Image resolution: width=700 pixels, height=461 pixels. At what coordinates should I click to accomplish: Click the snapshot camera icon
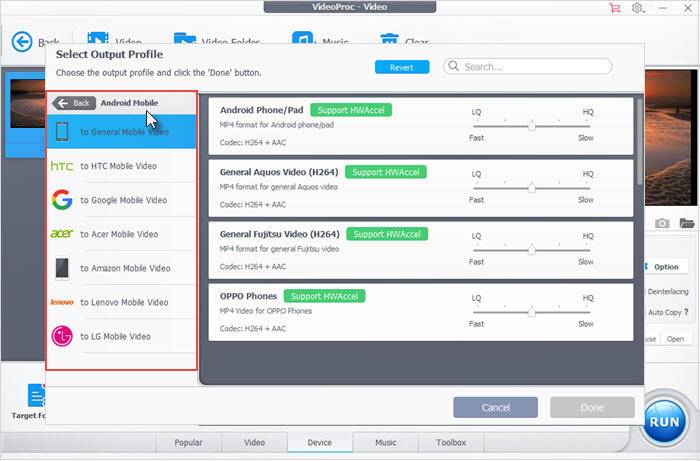(x=662, y=223)
